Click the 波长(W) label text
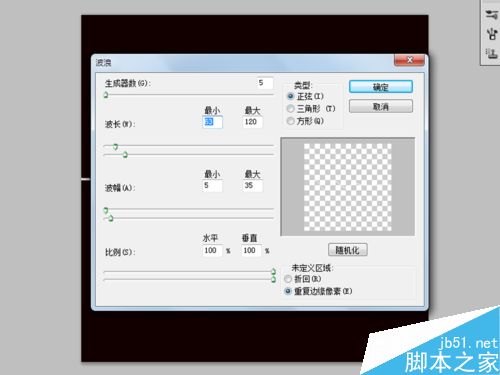 (x=120, y=124)
